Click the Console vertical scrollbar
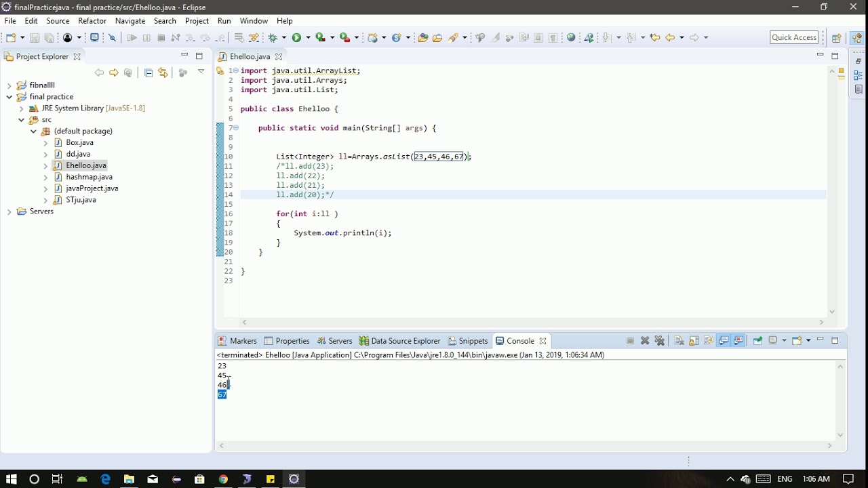 pyautogui.click(x=841, y=401)
